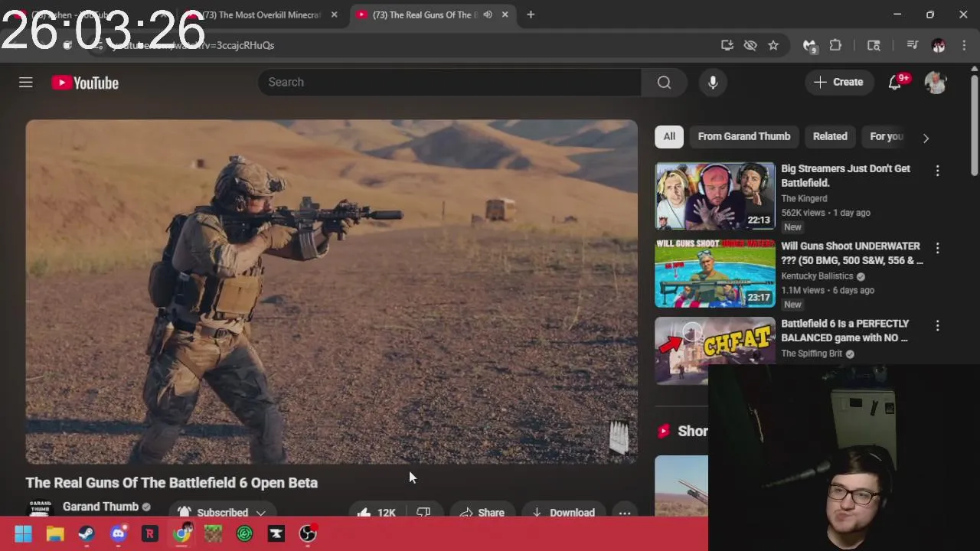Open a new browser tab

531,15
